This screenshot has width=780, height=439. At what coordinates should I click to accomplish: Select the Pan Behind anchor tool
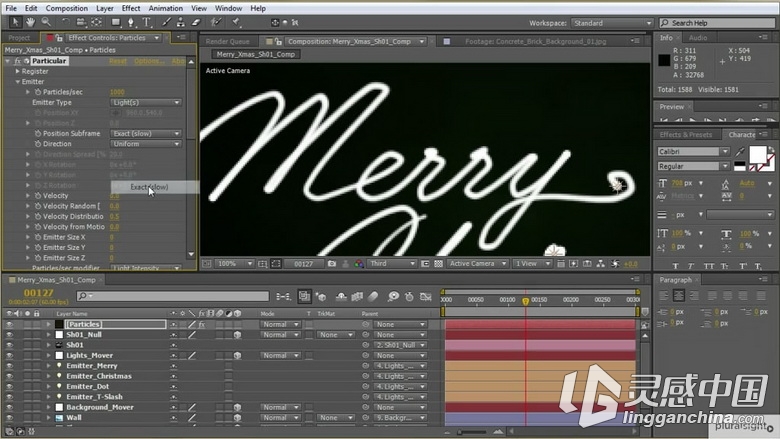[x=97, y=22]
